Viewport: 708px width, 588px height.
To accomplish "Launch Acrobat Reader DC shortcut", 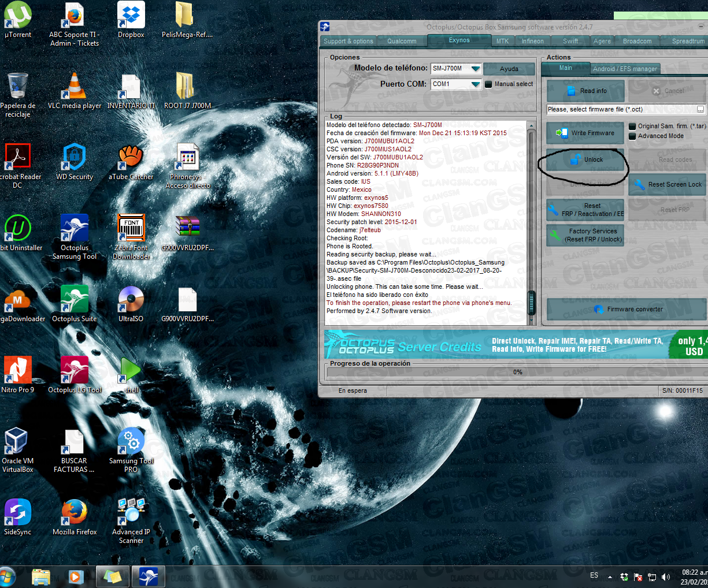I will [x=18, y=166].
